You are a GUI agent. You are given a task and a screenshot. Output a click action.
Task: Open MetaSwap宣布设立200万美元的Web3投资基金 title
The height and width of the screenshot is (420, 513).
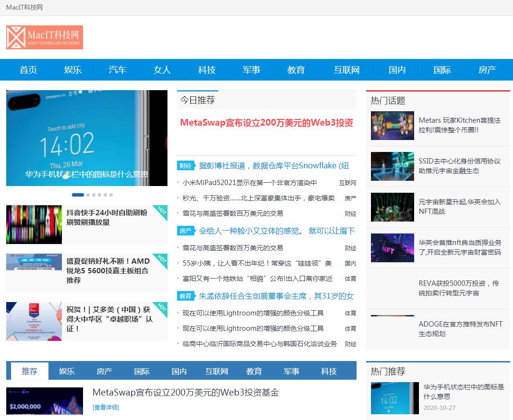point(186,393)
